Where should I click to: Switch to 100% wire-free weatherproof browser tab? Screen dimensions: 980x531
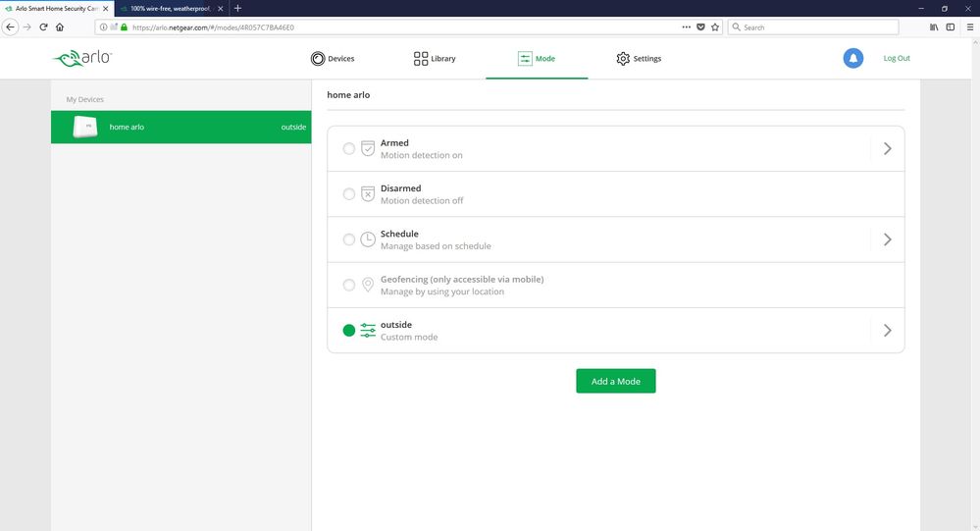click(x=171, y=9)
